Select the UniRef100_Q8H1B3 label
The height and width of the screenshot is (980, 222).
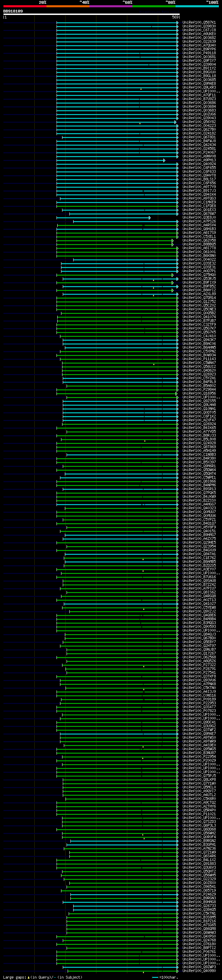point(199,229)
